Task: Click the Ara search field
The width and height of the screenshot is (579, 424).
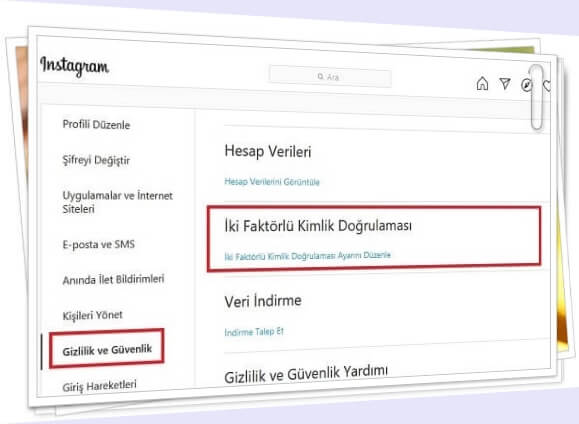Action: [330, 76]
